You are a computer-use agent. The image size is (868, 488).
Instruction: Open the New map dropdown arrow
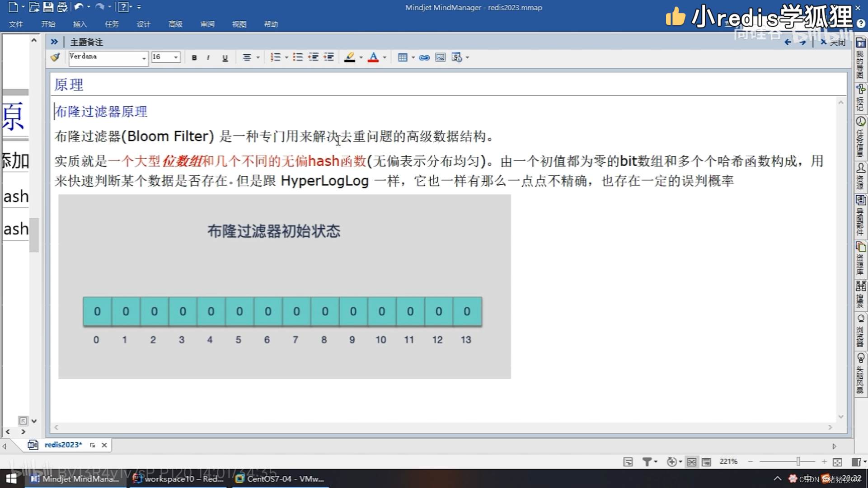[23, 7]
